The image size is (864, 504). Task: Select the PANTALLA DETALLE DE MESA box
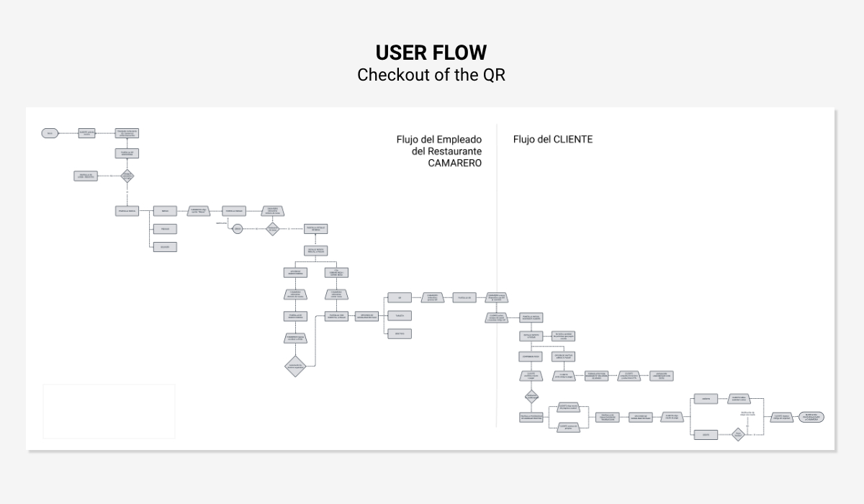[317, 229]
